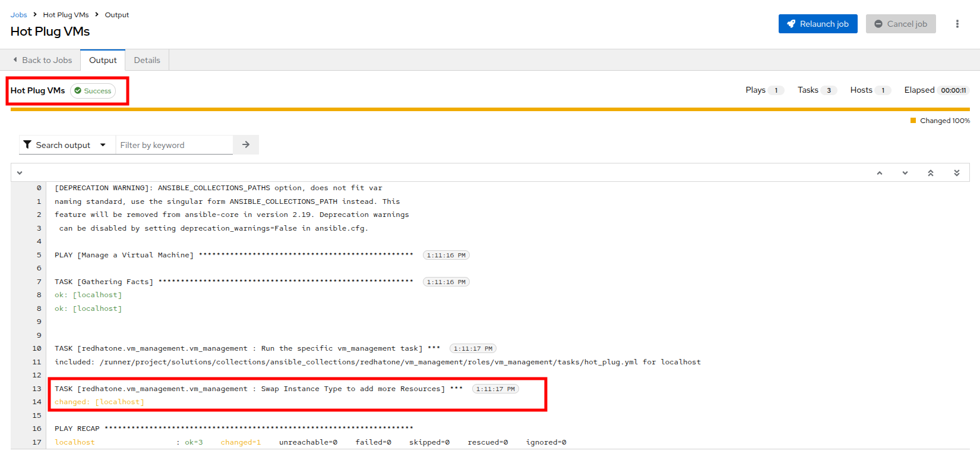This screenshot has width=980, height=466.
Task: Open the Search output dropdown
Action: (64, 145)
